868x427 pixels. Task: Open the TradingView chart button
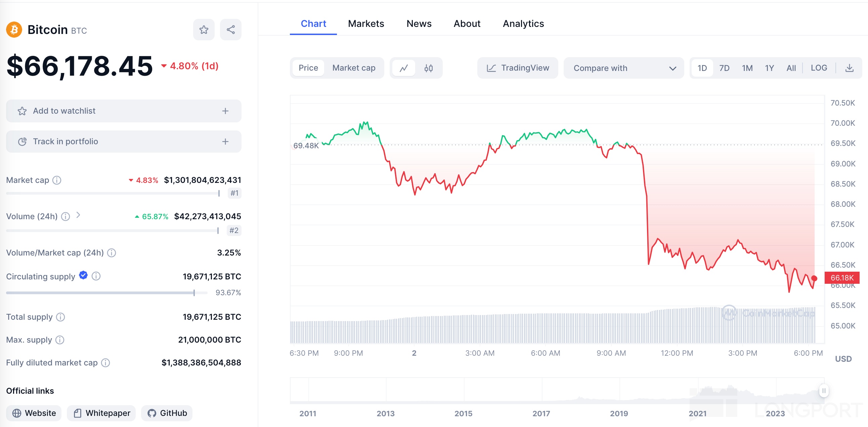point(518,68)
